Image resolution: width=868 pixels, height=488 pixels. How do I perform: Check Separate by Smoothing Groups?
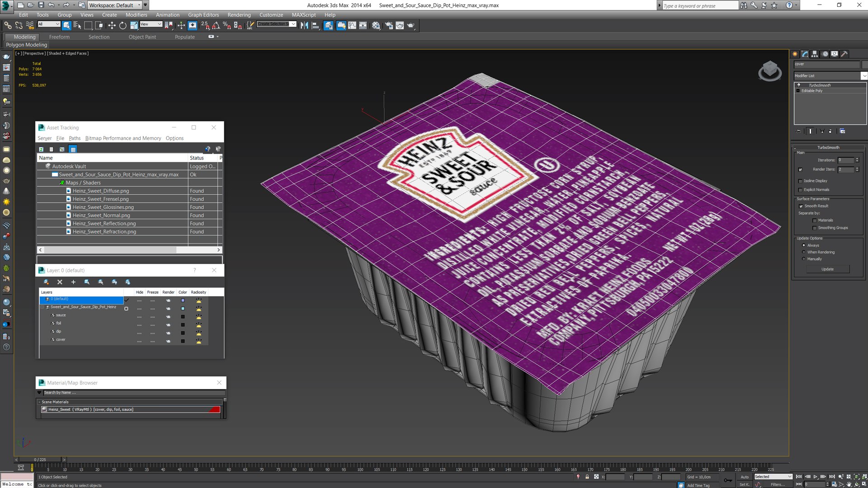click(x=815, y=228)
